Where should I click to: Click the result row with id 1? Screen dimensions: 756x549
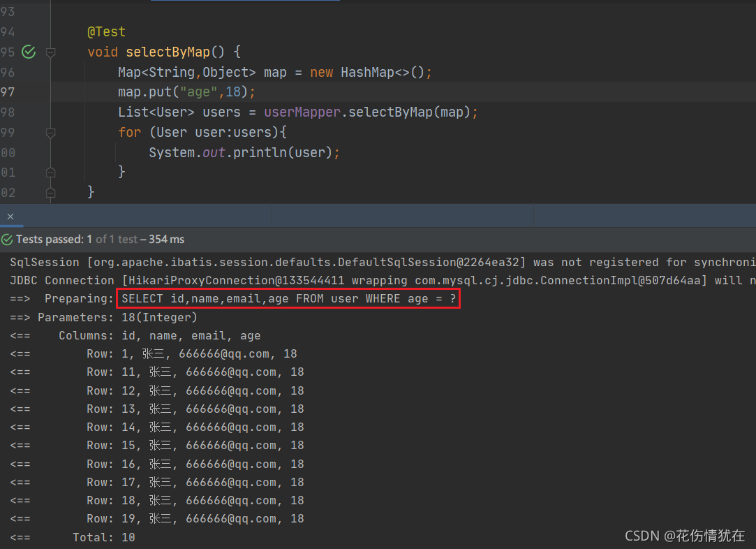point(154,354)
